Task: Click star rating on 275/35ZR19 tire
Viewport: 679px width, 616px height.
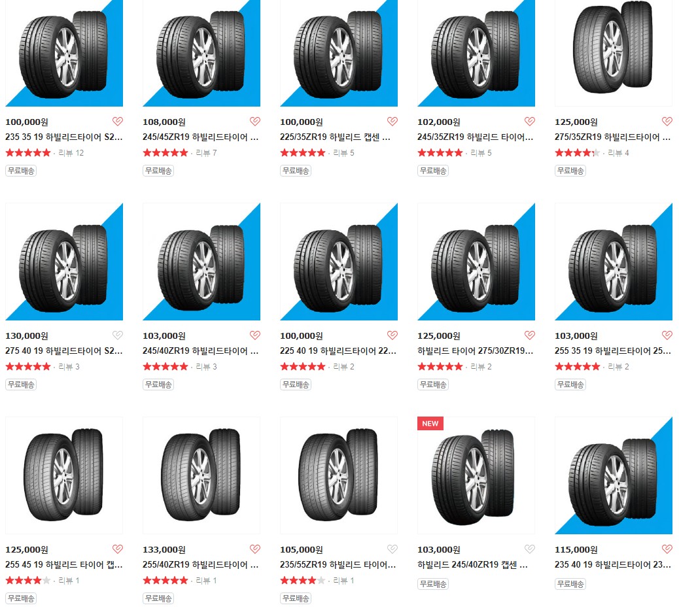Action: click(x=577, y=153)
